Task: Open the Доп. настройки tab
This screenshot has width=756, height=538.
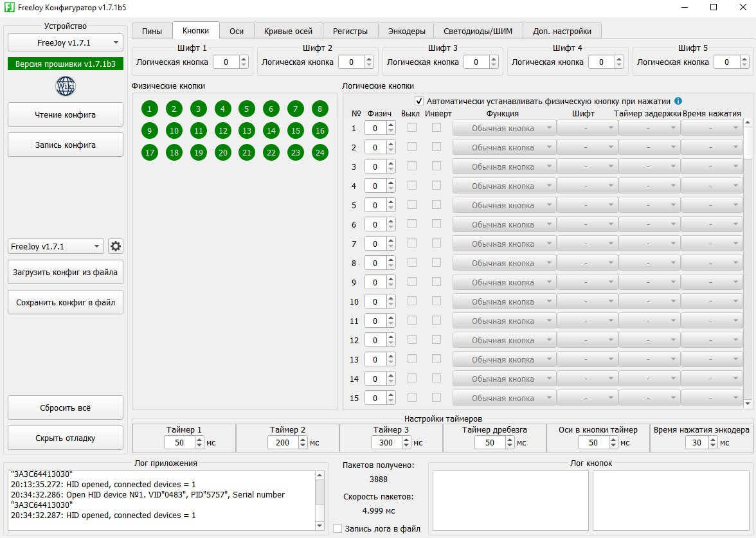Action: tap(562, 31)
